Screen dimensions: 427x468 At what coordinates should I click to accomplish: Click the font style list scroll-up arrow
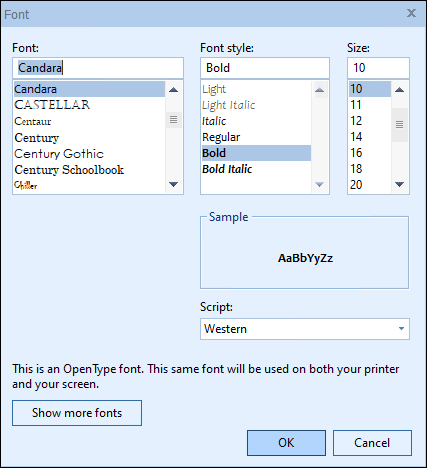click(x=319, y=90)
